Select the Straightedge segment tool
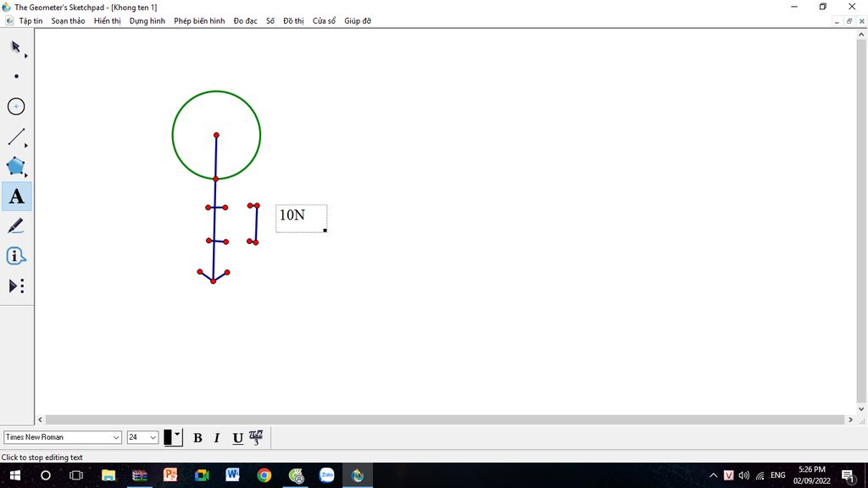868x488 pixels. (x=15, y=136)
